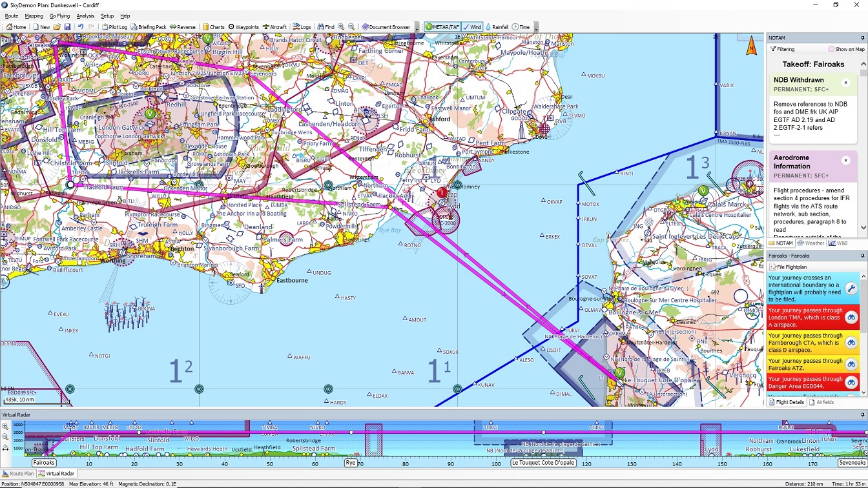Open the Waypoints tool

click(x=243, y=27)
